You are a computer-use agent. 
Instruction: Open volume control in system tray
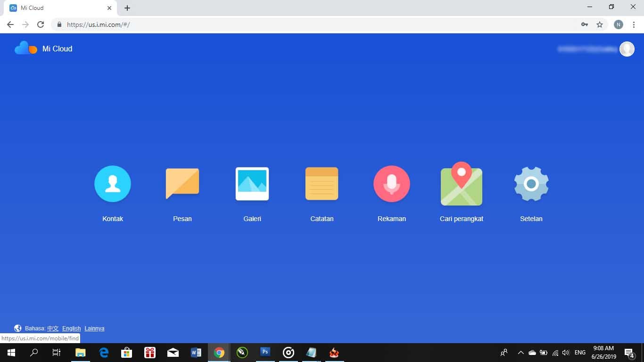pos(566,353)
